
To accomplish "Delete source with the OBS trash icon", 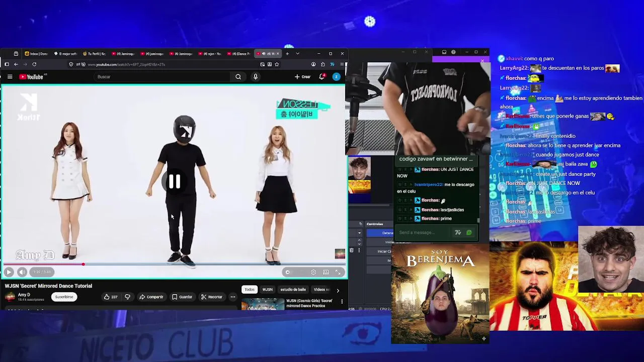I will 351,250.
